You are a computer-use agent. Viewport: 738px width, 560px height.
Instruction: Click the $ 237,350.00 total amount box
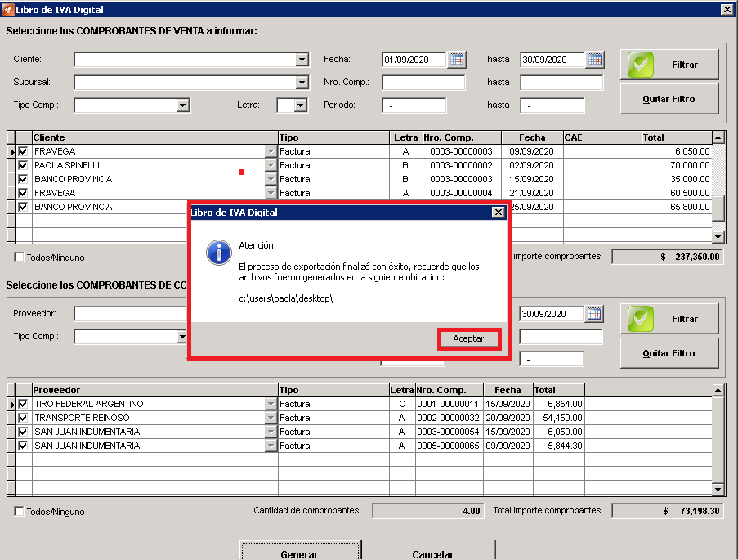pos(668,257)
